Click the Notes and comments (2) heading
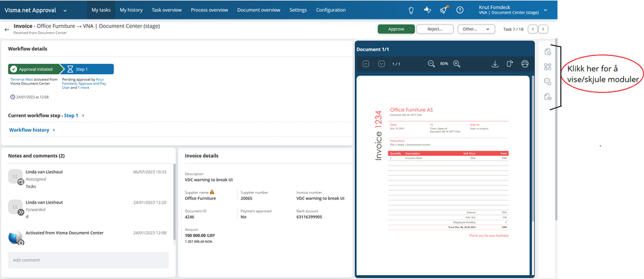644x279 pixels. [37, 156]
